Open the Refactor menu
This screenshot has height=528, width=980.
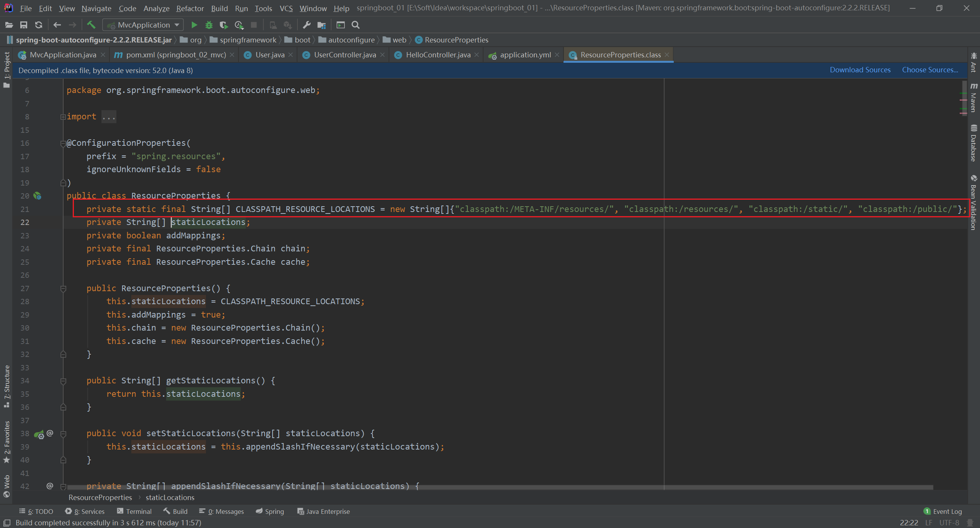190,8
